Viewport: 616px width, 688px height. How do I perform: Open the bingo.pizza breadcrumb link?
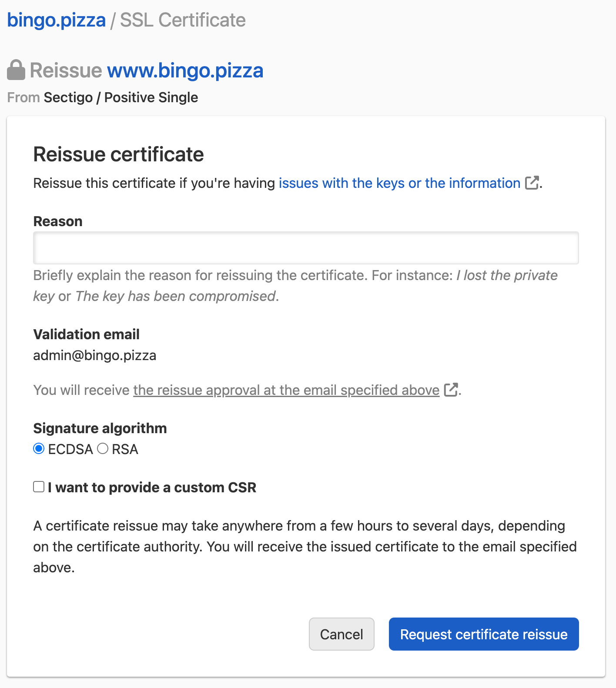point(57,20)
